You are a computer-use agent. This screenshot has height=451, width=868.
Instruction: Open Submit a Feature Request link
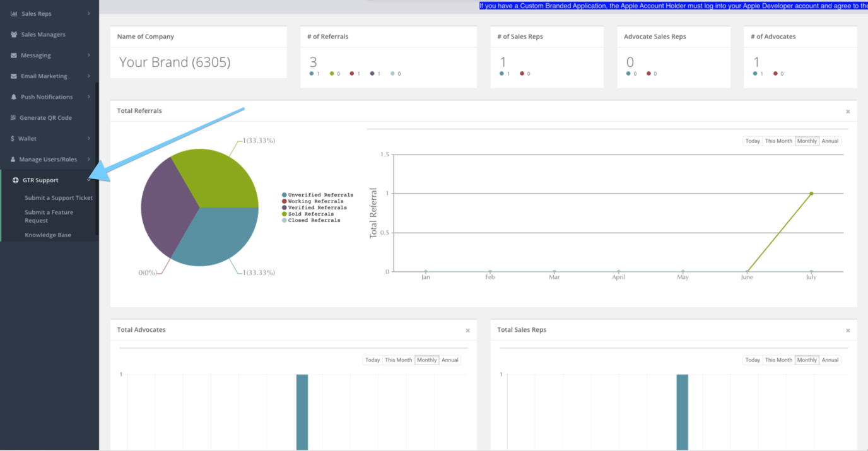pos(49,216)
